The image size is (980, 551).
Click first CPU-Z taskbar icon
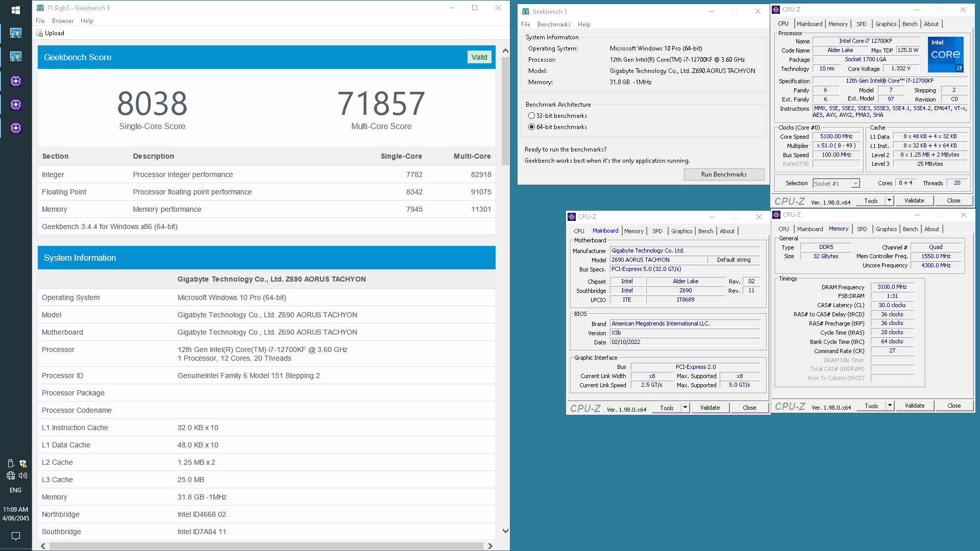[x=16, y=81]
